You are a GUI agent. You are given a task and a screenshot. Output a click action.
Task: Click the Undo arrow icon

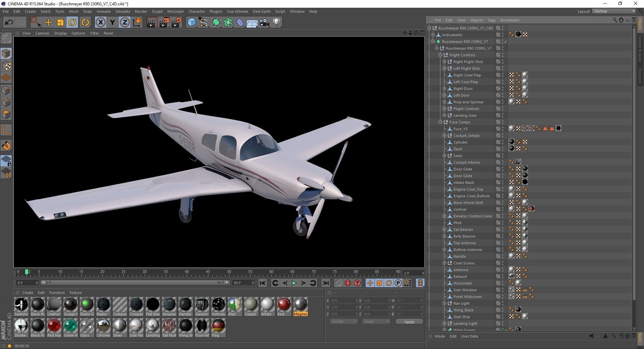tap(9, 22)
